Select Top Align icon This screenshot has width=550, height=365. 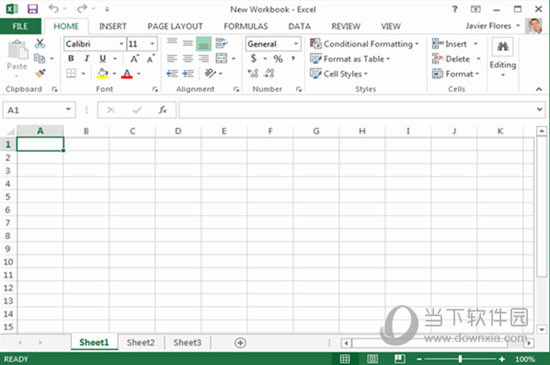coord(172,43)
